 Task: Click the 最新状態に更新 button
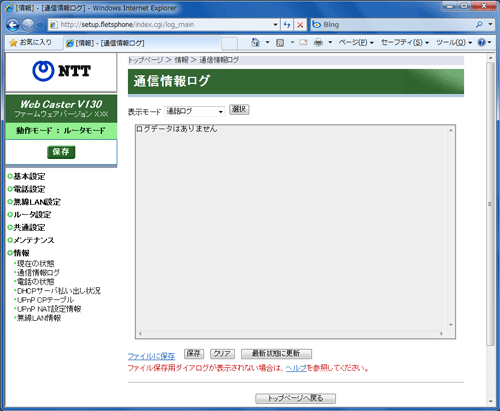pyautogui.click(x=276, y=354)
